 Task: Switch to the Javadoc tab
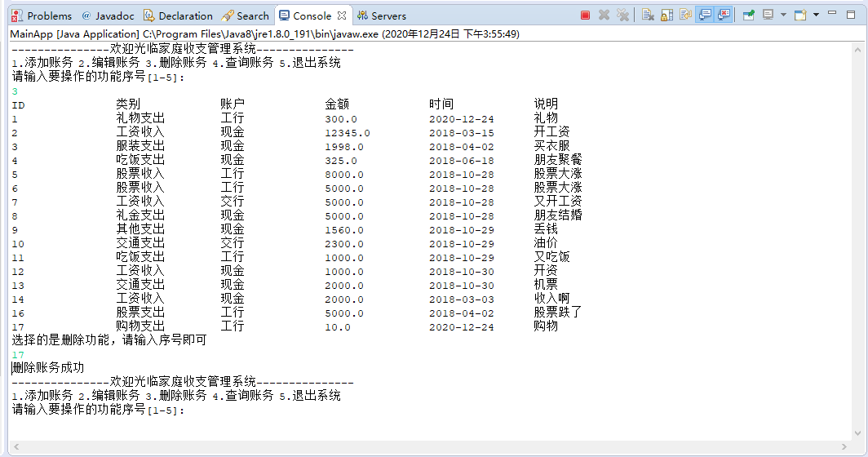click(108, 16)
